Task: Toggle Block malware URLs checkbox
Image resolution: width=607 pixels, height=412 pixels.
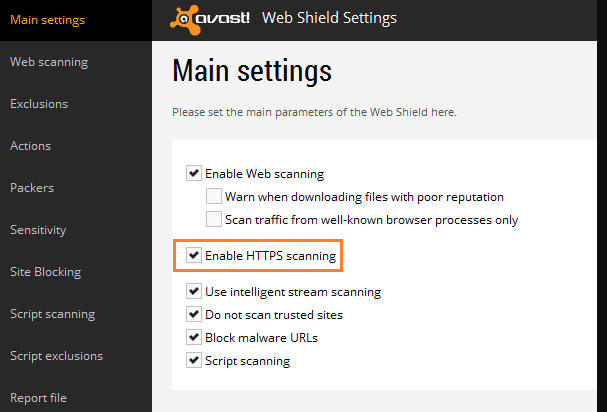Action: coord(194,337)
